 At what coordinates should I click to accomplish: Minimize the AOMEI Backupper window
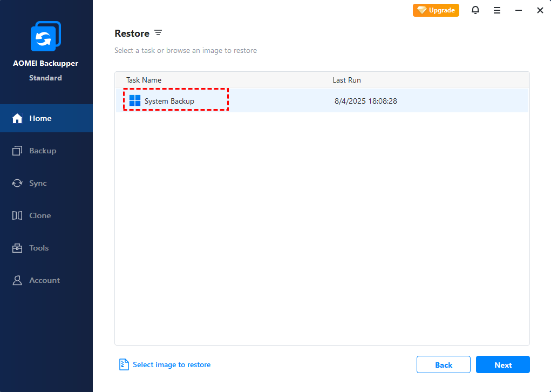click(519, 10)
